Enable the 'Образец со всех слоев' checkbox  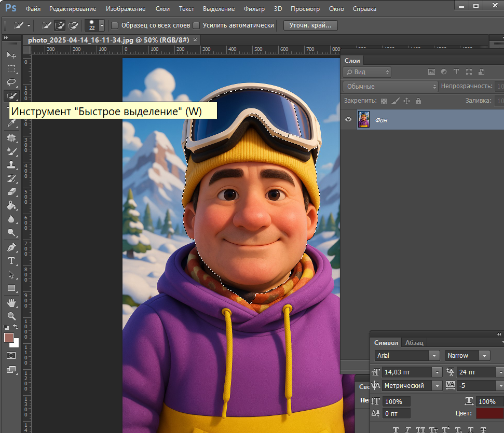coord(115,25)
